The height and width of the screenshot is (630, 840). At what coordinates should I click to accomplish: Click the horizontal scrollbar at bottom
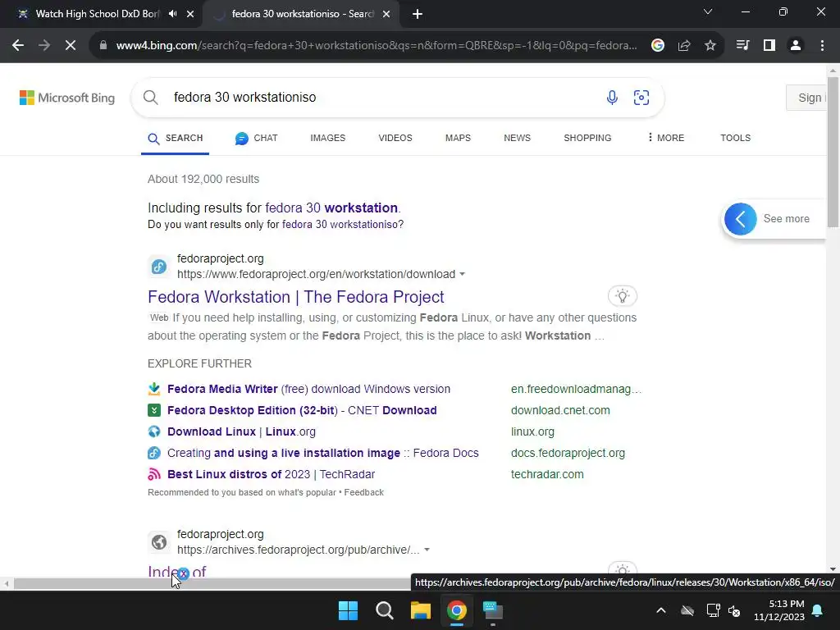(x=212, y=584)
